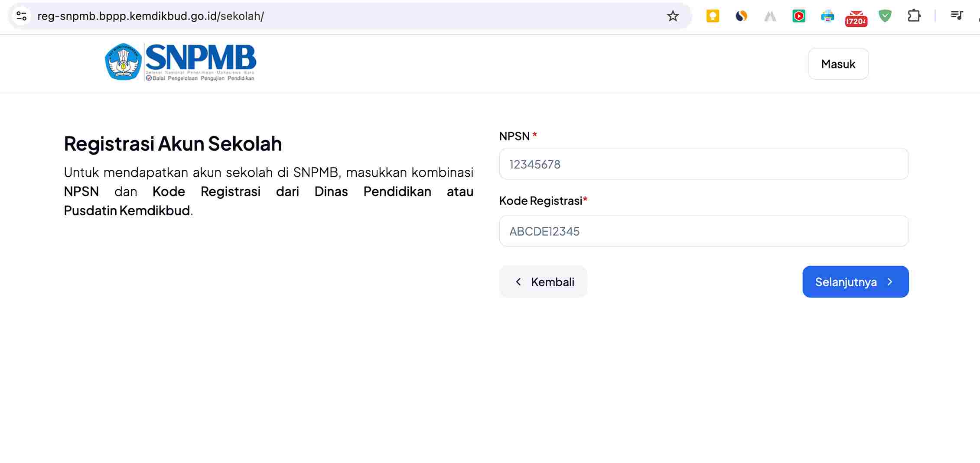
Task: Click the gray mountain extension icon
Action: [770, 16]
